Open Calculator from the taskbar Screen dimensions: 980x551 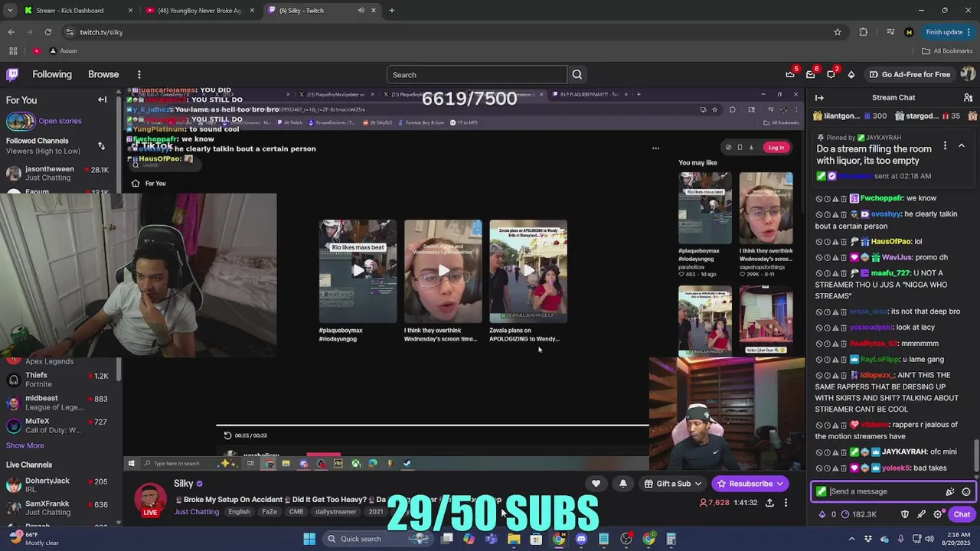click(671, 539)
